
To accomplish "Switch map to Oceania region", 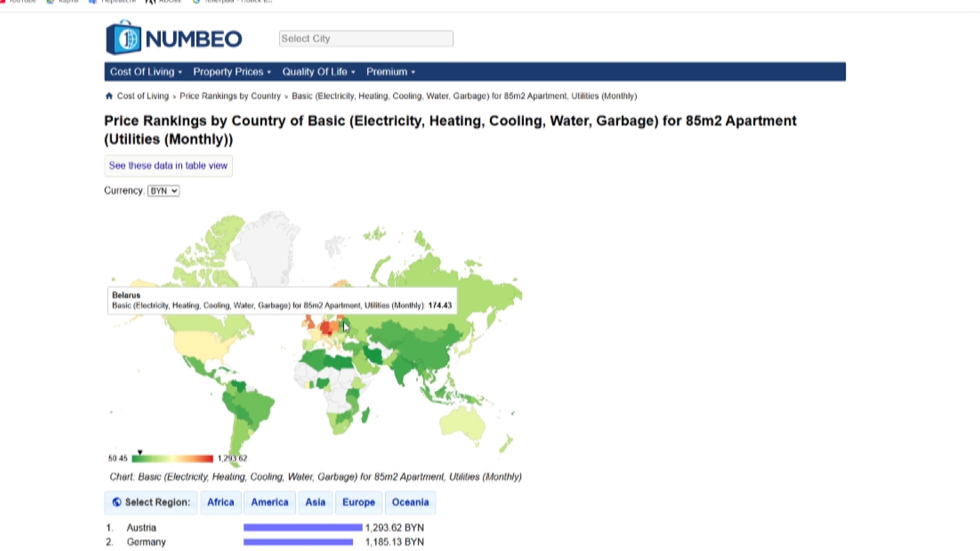I will 410,503.
